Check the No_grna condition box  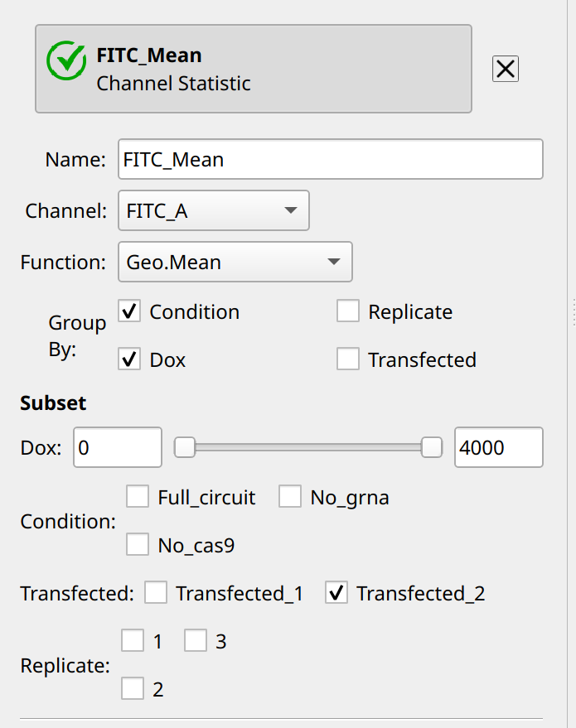[290, 497]
